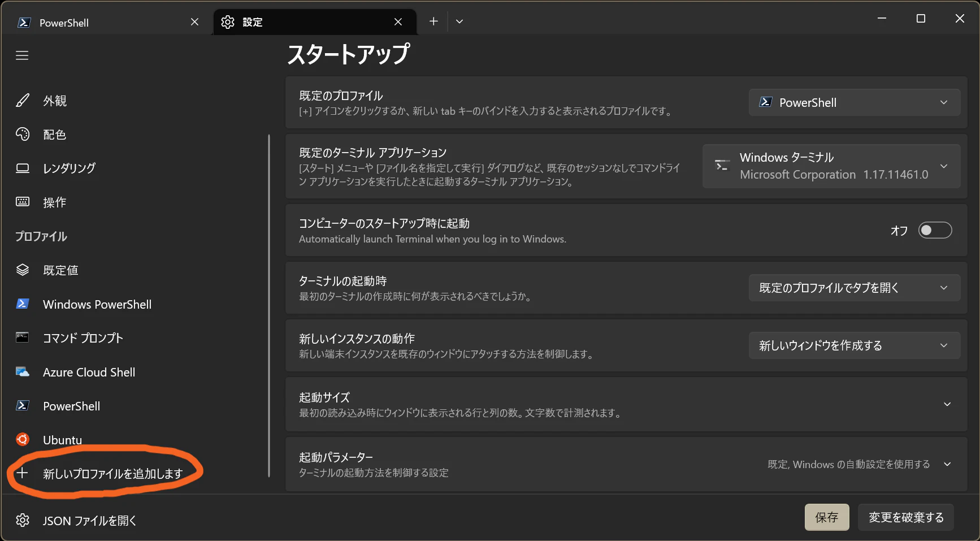980x541 pixels.
Task: Select the 外観 (Appearance) settings section
Action: point(54,101)
